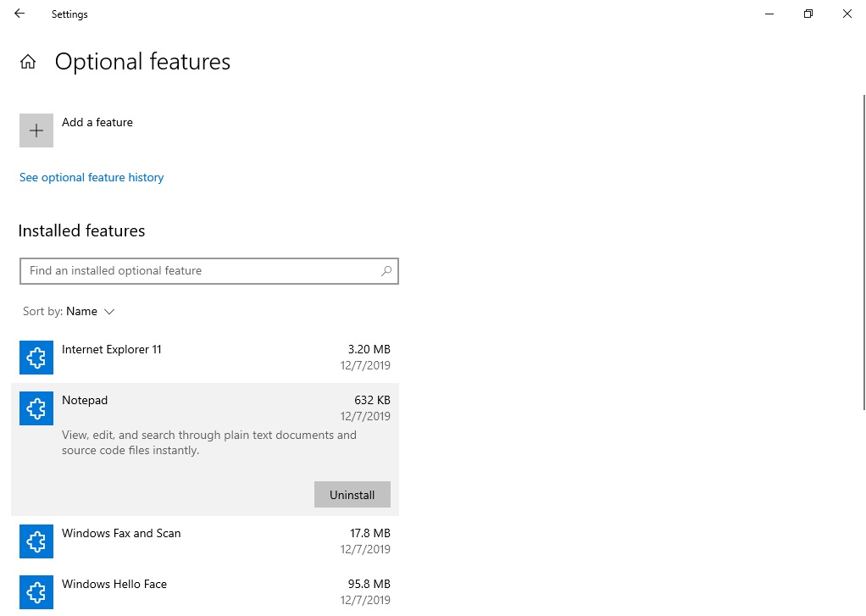This screenshot has width=866, height=616.
Task: Click the Windows Fax and Scan icon
Action: click(x=36, y=541)
